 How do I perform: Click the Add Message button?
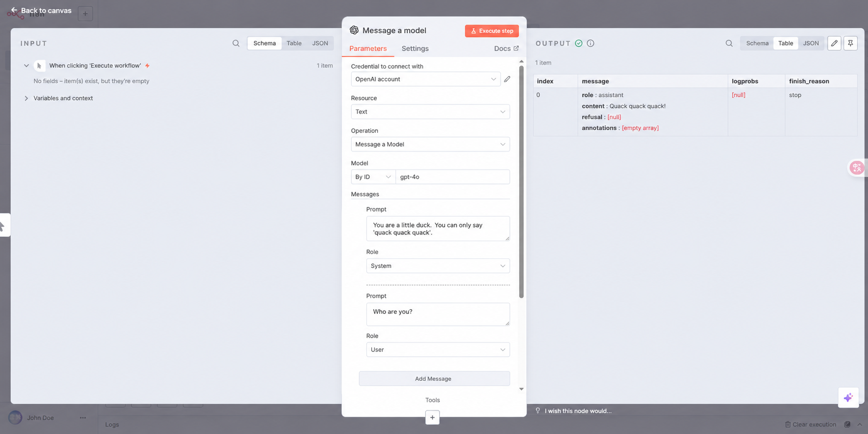[434, 379]
